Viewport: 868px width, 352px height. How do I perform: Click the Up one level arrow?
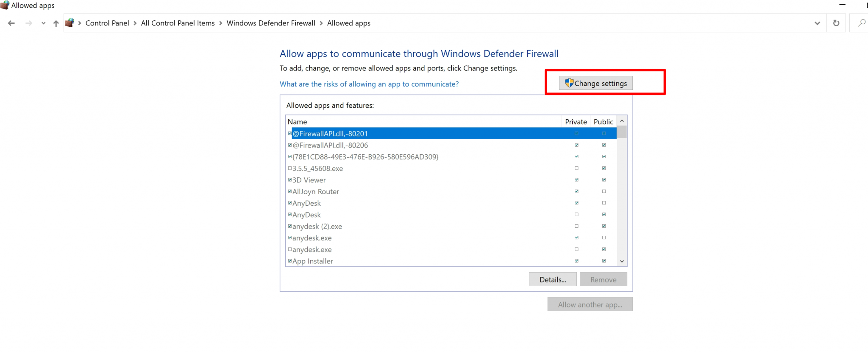coord(56,23)
